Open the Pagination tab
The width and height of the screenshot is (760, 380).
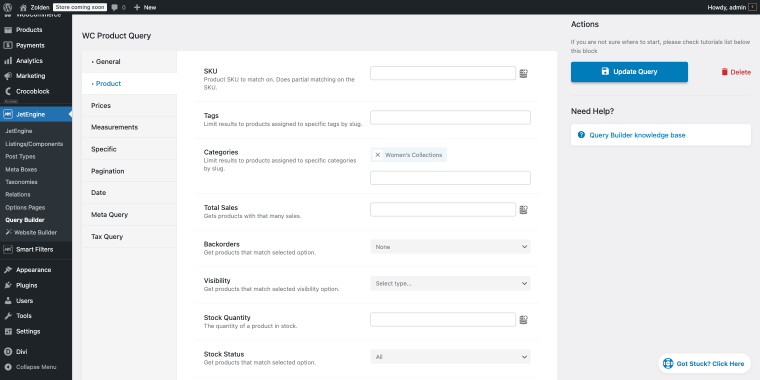point(129,171)
